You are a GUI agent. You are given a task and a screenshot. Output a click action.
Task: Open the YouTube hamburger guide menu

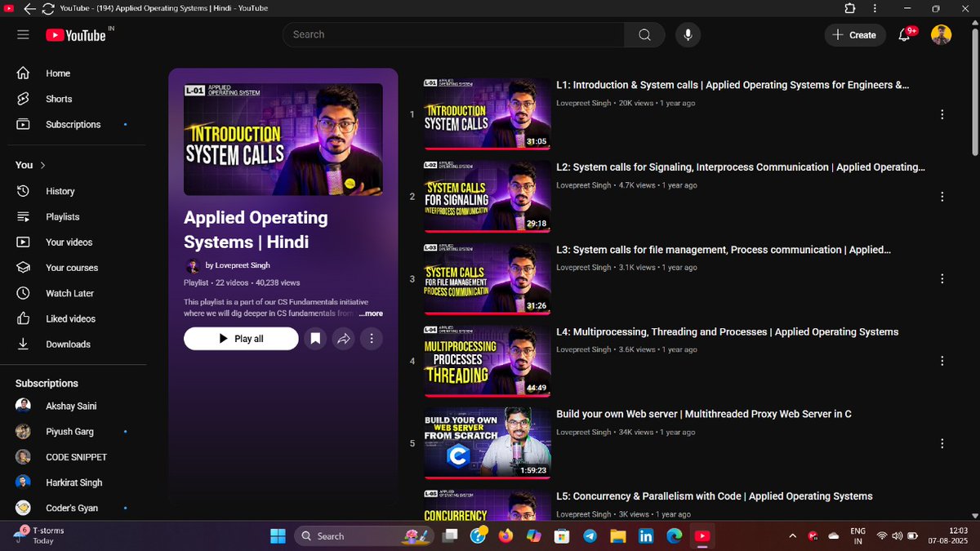23,35
